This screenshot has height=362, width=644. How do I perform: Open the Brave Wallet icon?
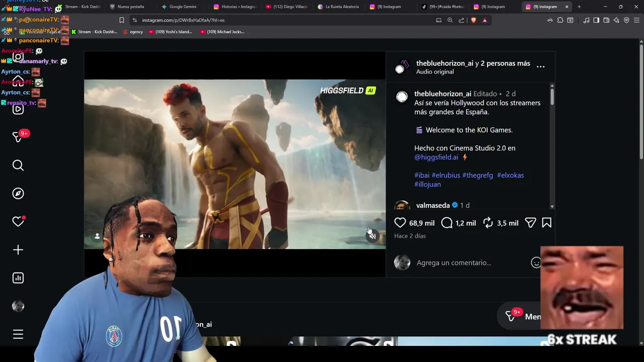pos(606,20)
